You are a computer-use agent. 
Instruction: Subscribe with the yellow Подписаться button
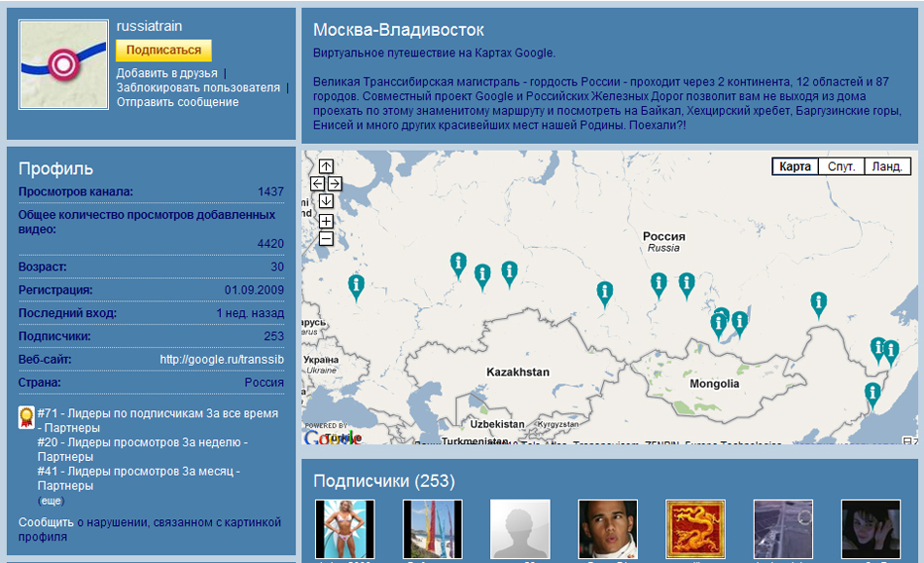(x=163, y=50)
